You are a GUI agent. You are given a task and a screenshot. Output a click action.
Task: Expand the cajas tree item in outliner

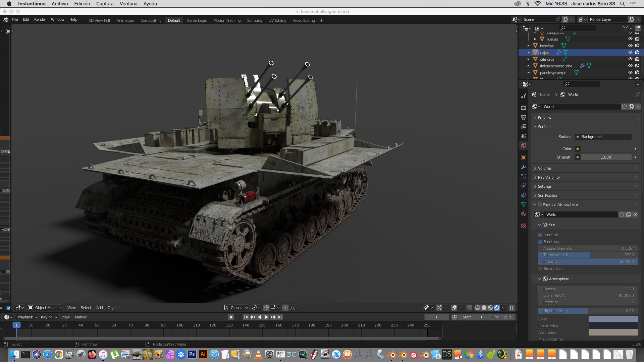pos(529,52)
